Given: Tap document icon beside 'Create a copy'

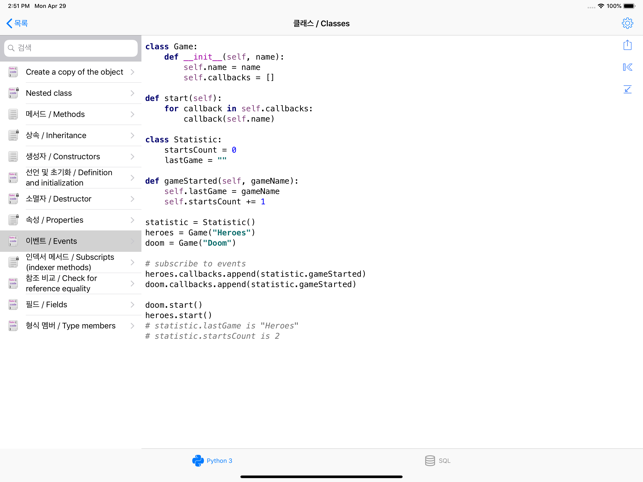Looking at the screenshot, I should click(x=13, y=72).
